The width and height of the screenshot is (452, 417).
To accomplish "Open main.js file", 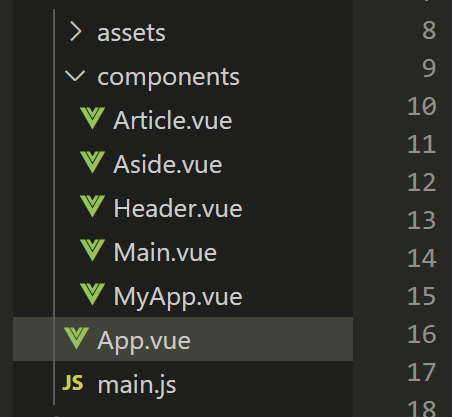I will 137,386.
